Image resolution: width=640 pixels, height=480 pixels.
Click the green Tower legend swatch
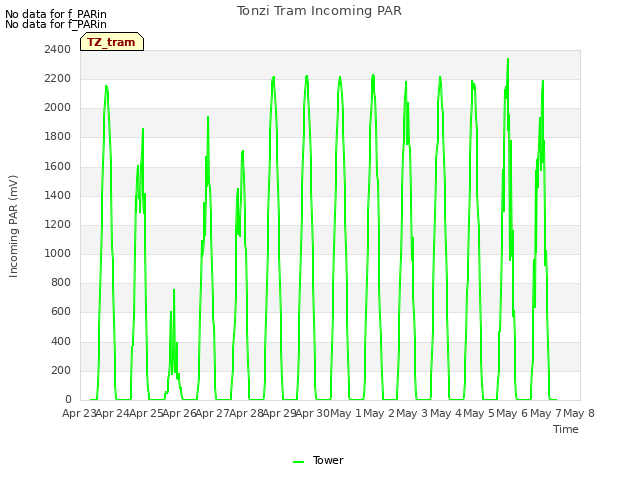pos(298,462)
